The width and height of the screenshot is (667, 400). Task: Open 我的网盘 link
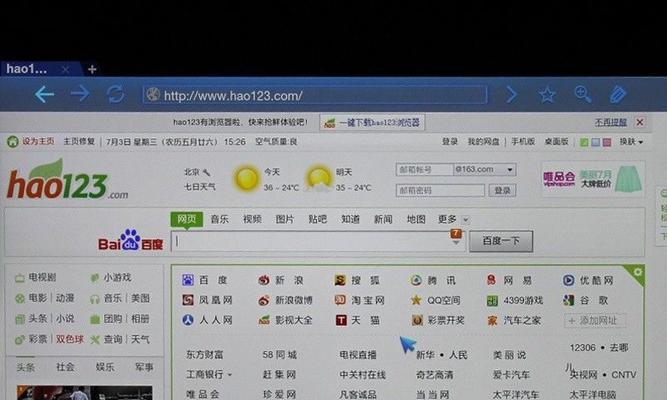tap(483, 141)
